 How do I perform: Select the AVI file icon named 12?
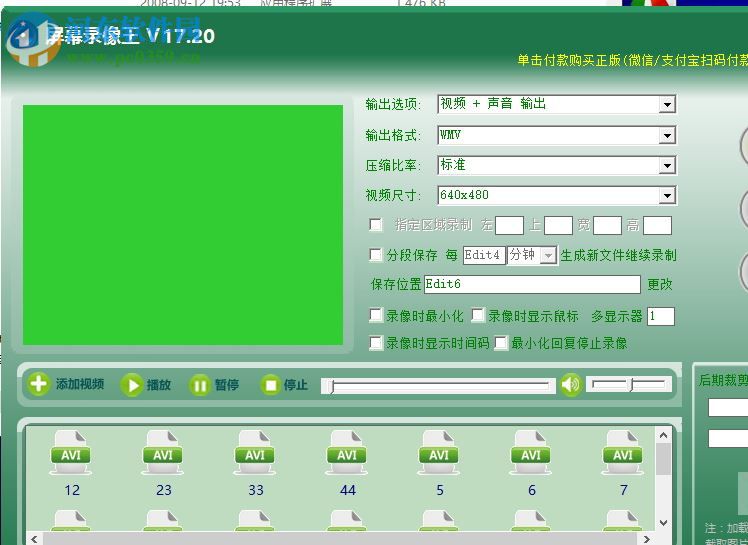pyautogui.click(x=71, y=452)
